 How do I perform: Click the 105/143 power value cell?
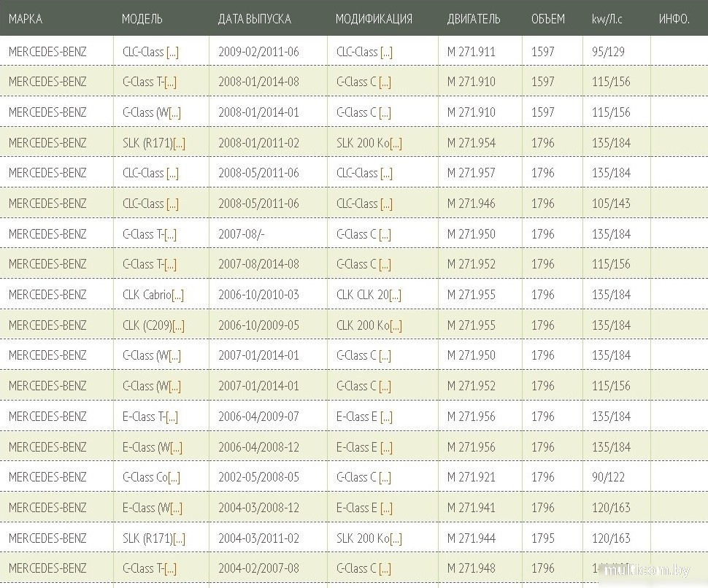pos(611,204)
